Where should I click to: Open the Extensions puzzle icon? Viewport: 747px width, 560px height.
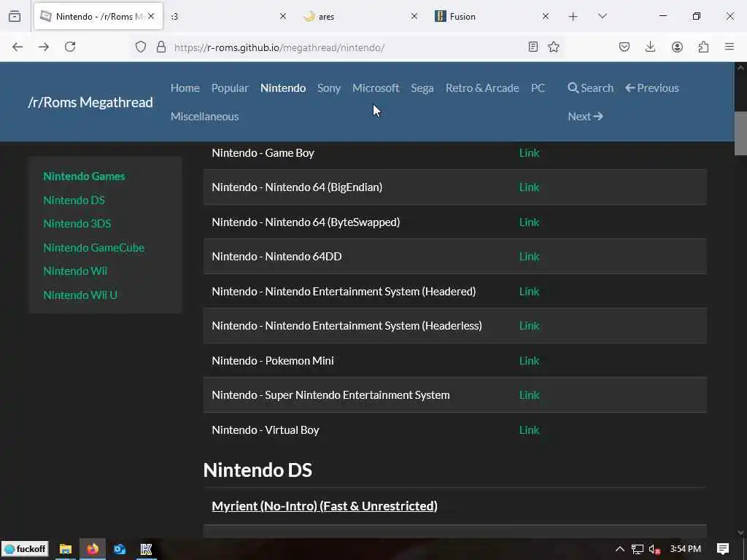tap(703, 47)
